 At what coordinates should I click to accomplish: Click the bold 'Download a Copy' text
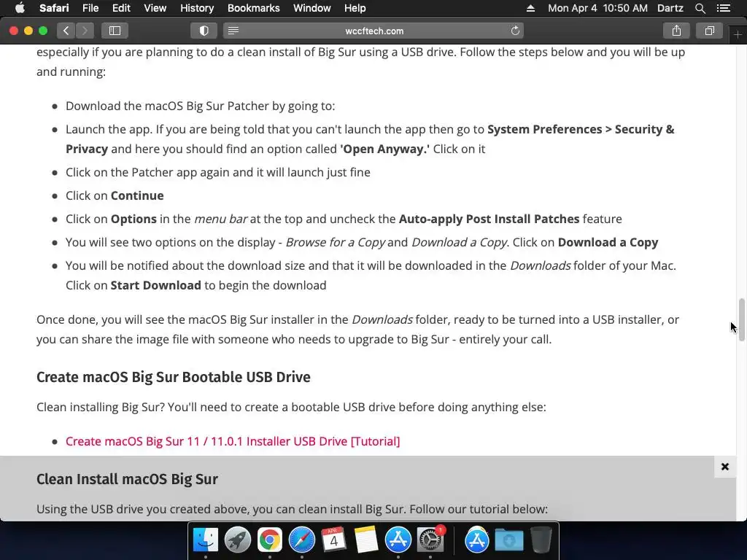[608, 242]
